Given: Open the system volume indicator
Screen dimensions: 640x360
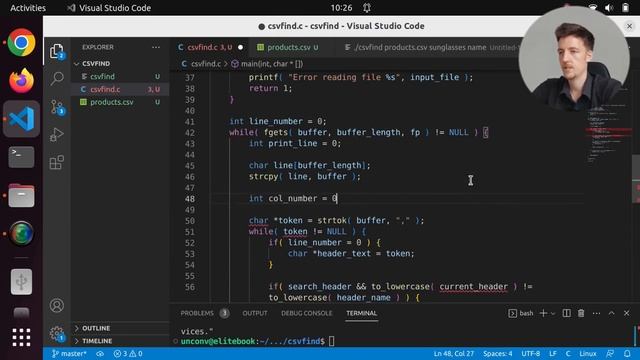Looking at the screenshot, I should pyautogui.click(x=609, y=8).
